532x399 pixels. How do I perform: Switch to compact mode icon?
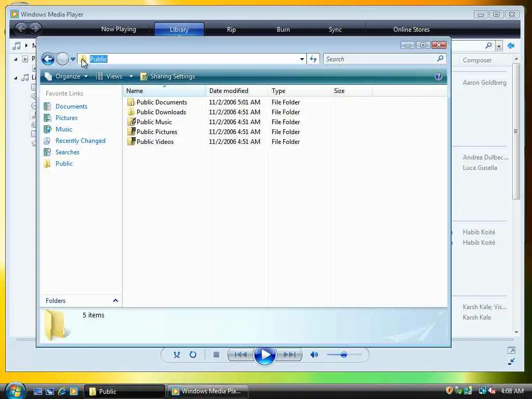[x=511, y=362]
